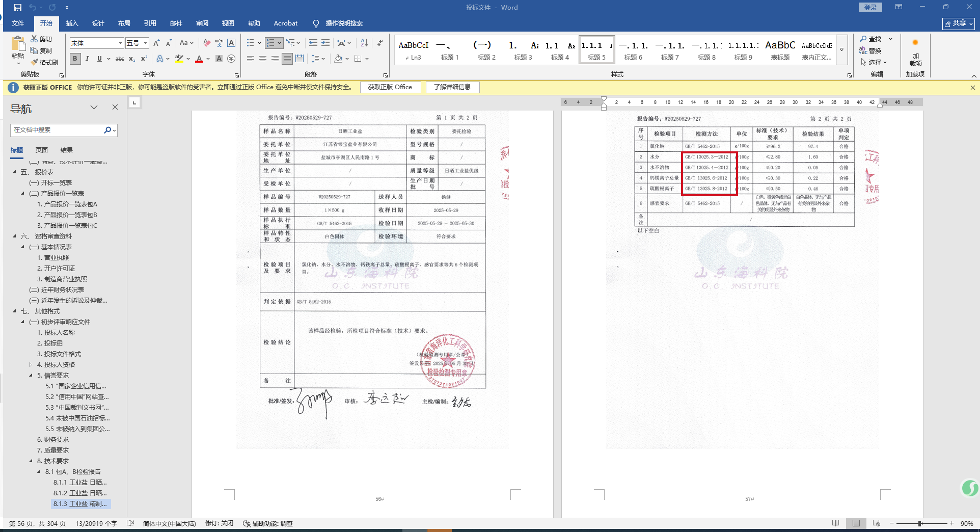Screen dimensions: 980x532
Task: Toggle justified alignment button
Action: [x=287, y=59]
